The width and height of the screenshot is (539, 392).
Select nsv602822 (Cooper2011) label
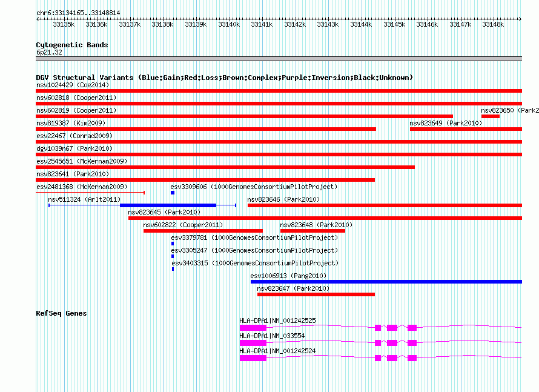183,225
